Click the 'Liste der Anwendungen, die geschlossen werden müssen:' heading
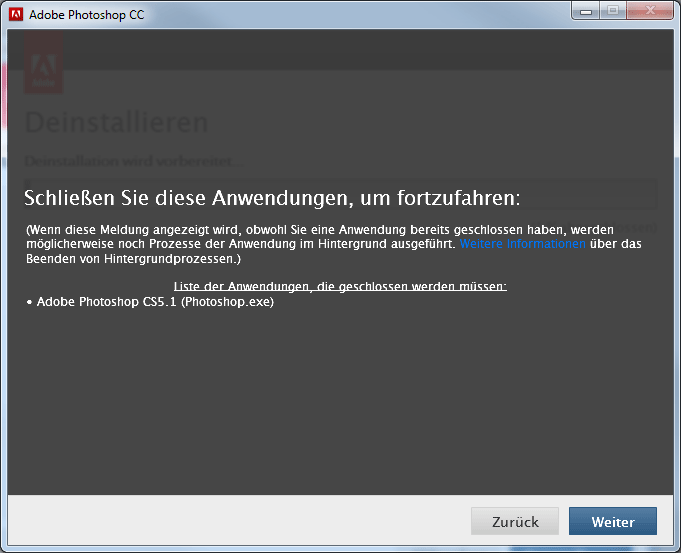 (340, 286)
